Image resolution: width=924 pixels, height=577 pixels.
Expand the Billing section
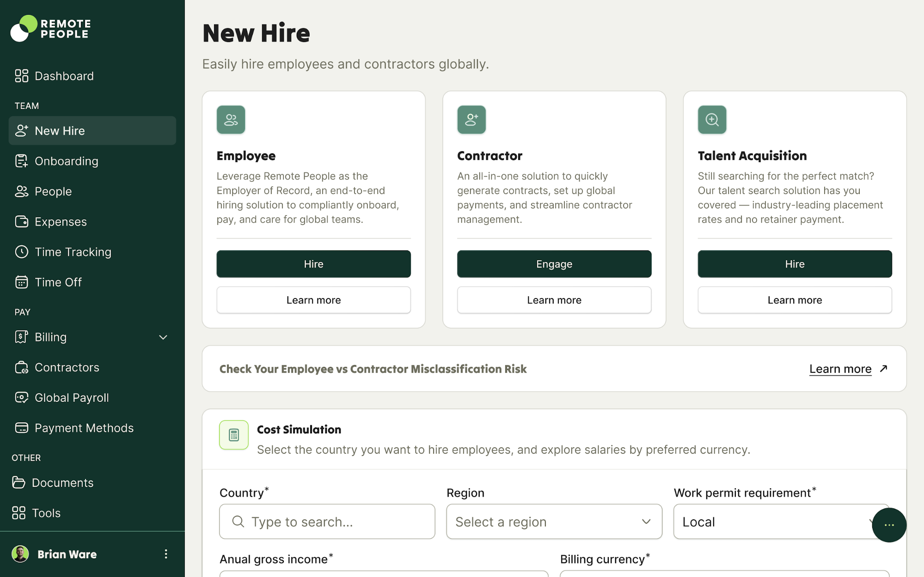coord(163,337)
